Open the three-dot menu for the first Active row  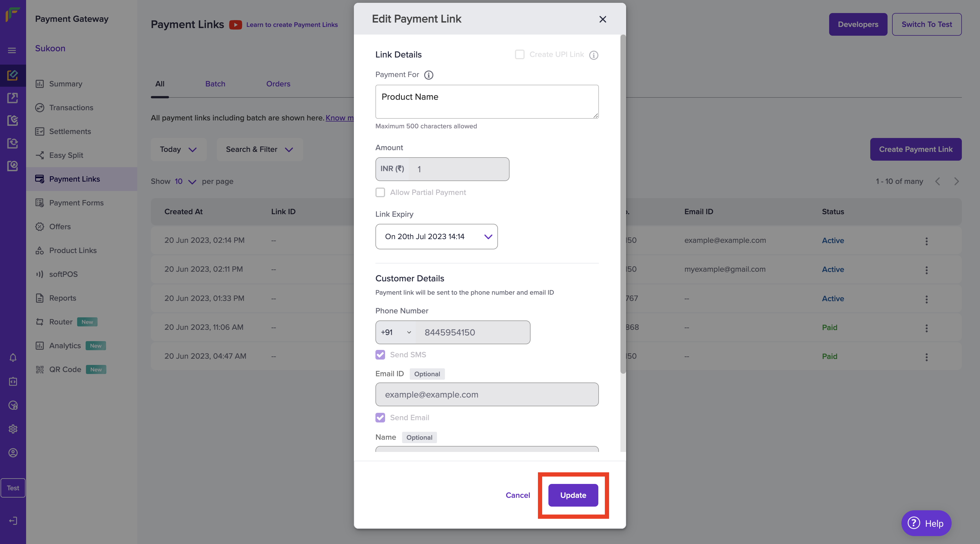926,241
